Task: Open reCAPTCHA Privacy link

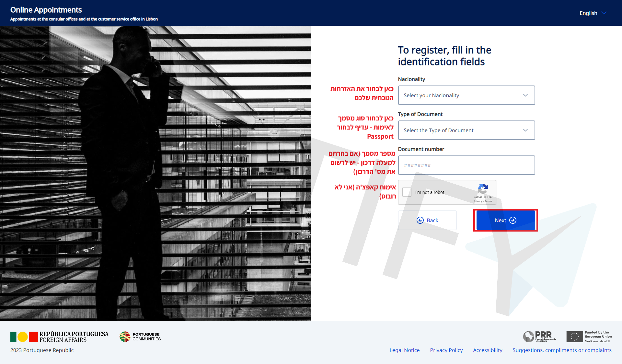Action: (478, 201)
